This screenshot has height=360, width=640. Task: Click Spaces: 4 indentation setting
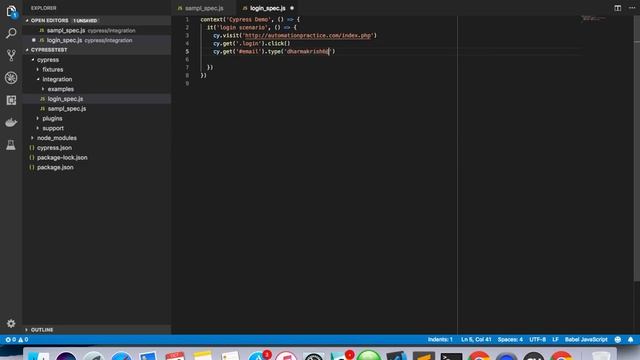510,340
